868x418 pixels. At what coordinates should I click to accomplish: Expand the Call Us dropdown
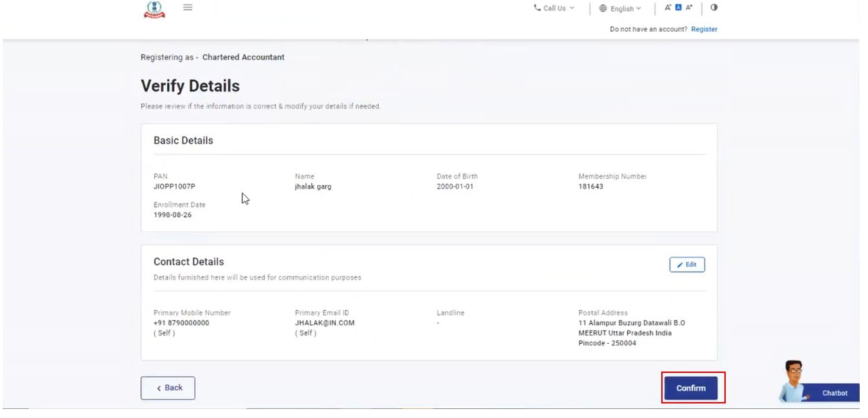pos(554,8)
